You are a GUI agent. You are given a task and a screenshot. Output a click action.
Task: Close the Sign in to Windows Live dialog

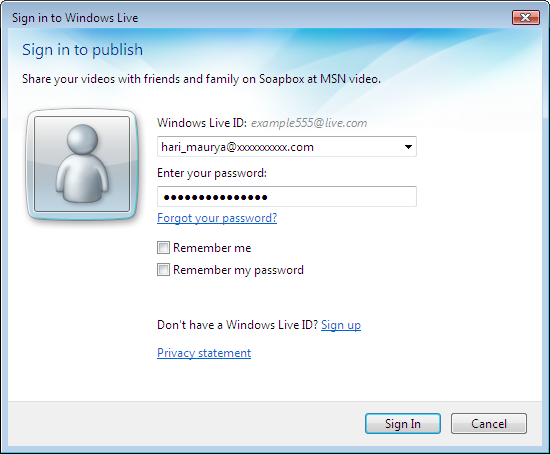pos(525,17)
